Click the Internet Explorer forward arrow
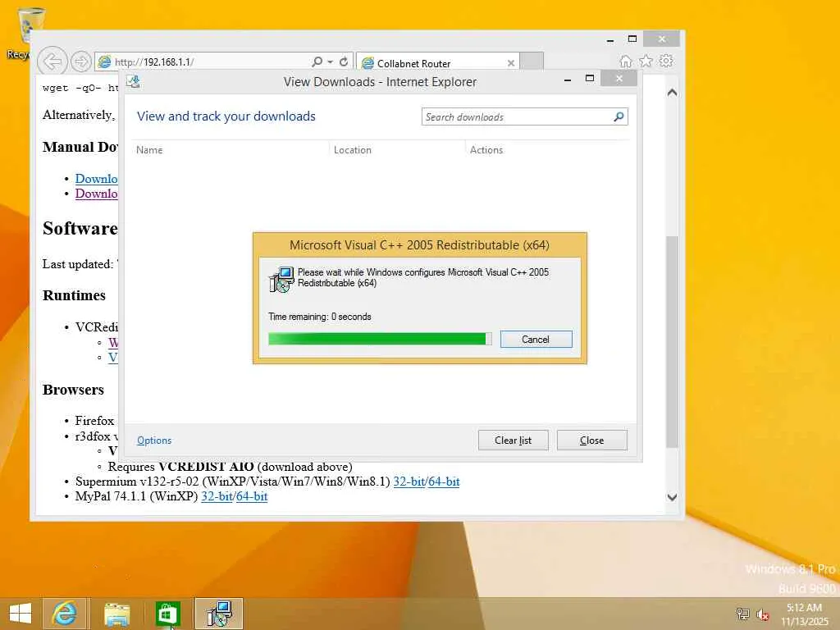 point(80,62)
